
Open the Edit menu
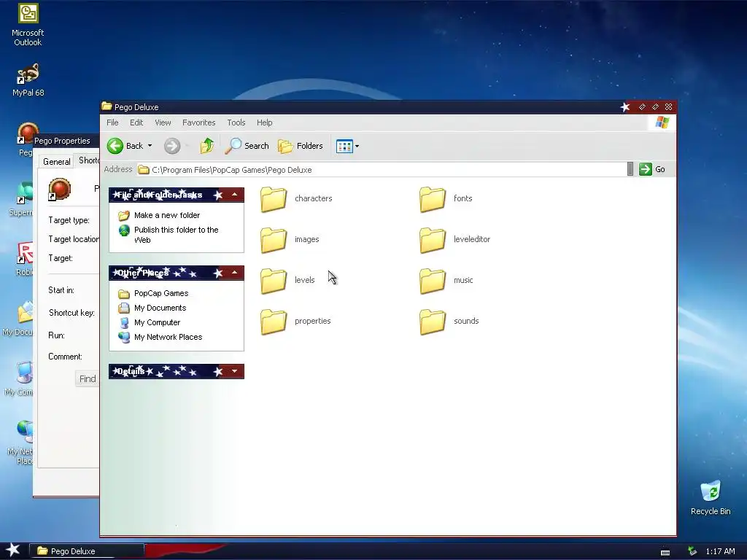[136, 122]
